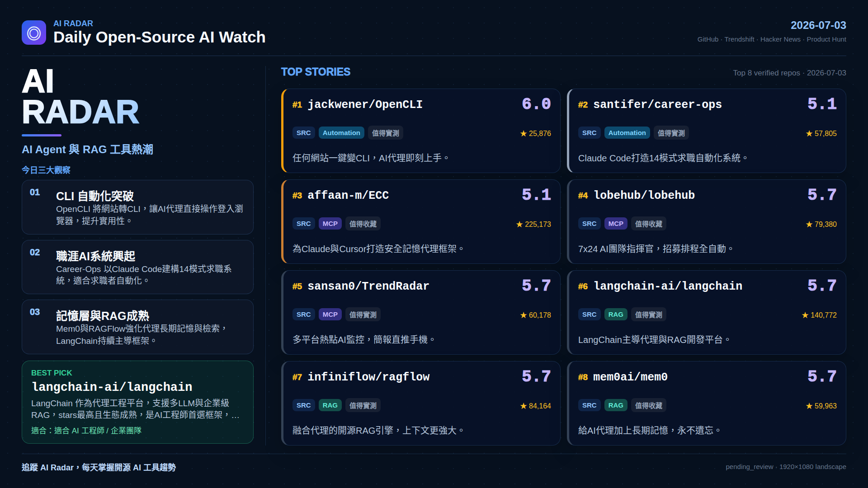868x488 pixels.
Task: Click description "多平台熱點AI監控，簡報直推手機。"
Action: [364, 340]
